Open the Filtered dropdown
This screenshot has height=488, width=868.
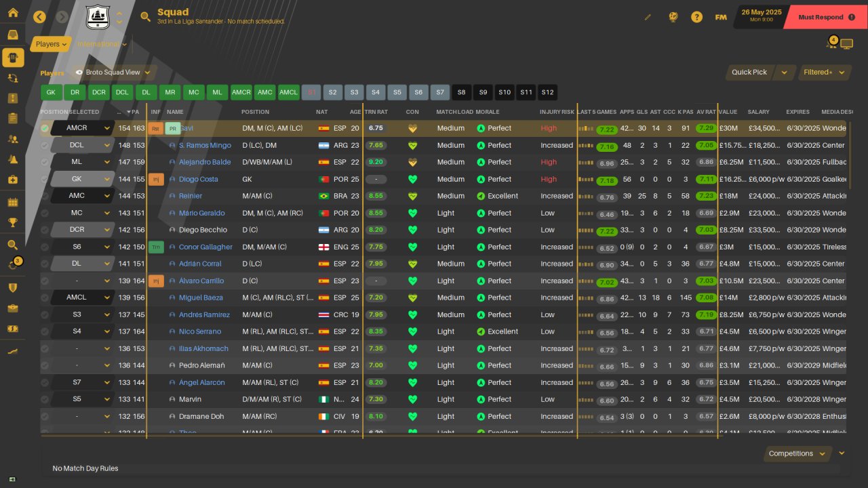pyautogui.click(x=824, y=73)
